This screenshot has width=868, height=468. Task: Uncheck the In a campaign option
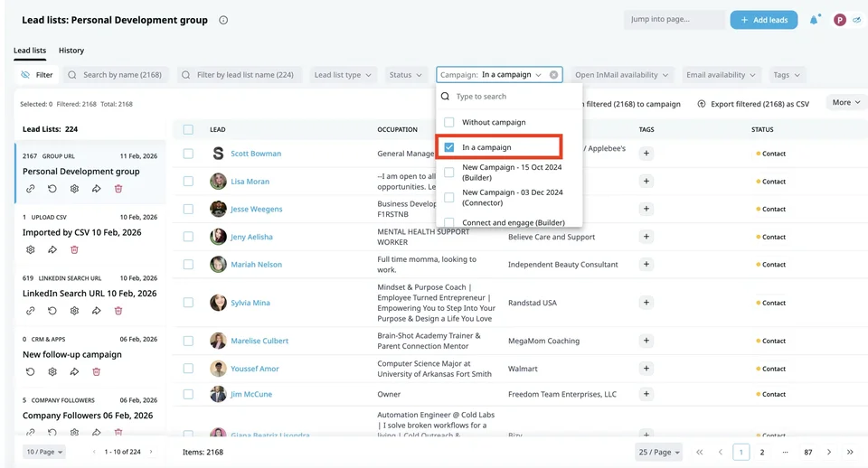[x=449, y=147]
